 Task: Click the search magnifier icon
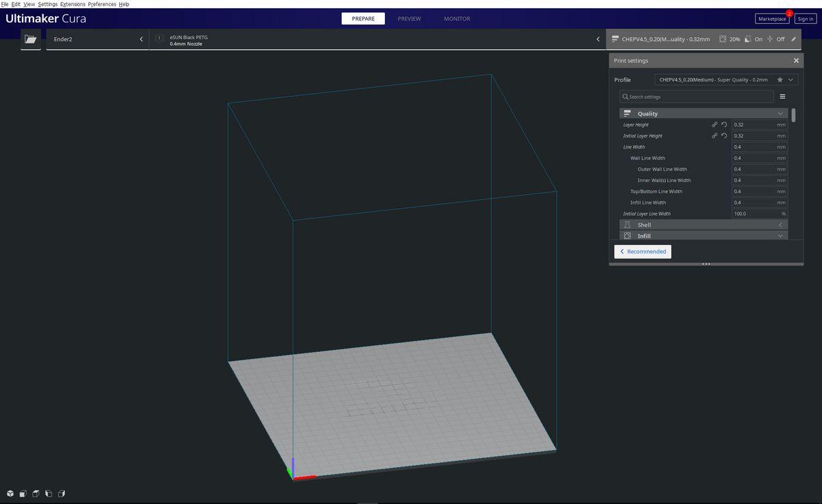pos(625,97)
